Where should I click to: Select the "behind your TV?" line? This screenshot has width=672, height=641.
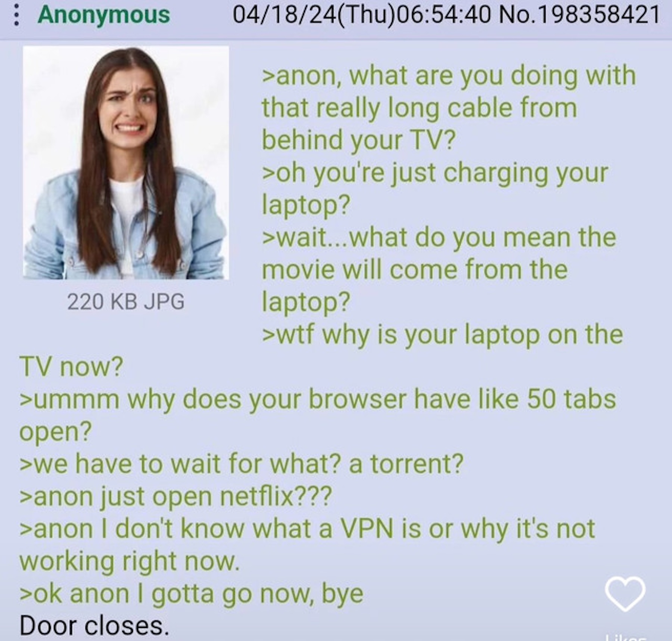point(358,140)
